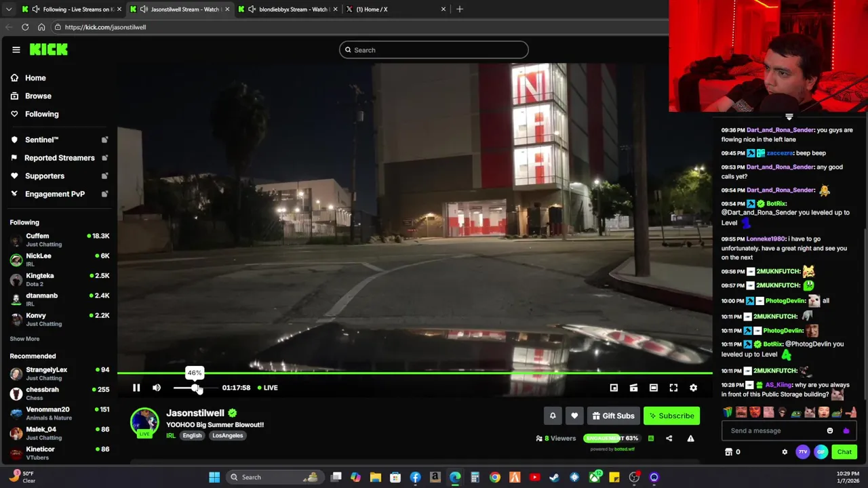Viewport: 868px width, 488px height.
Task: Click browser home button
Action: coord(41,27)
